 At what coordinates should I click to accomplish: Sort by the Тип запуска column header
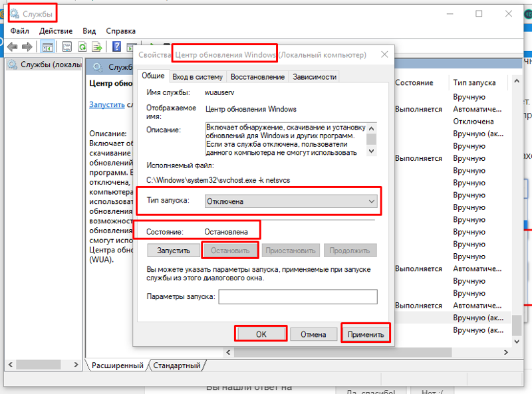click(x=474, y=83)
